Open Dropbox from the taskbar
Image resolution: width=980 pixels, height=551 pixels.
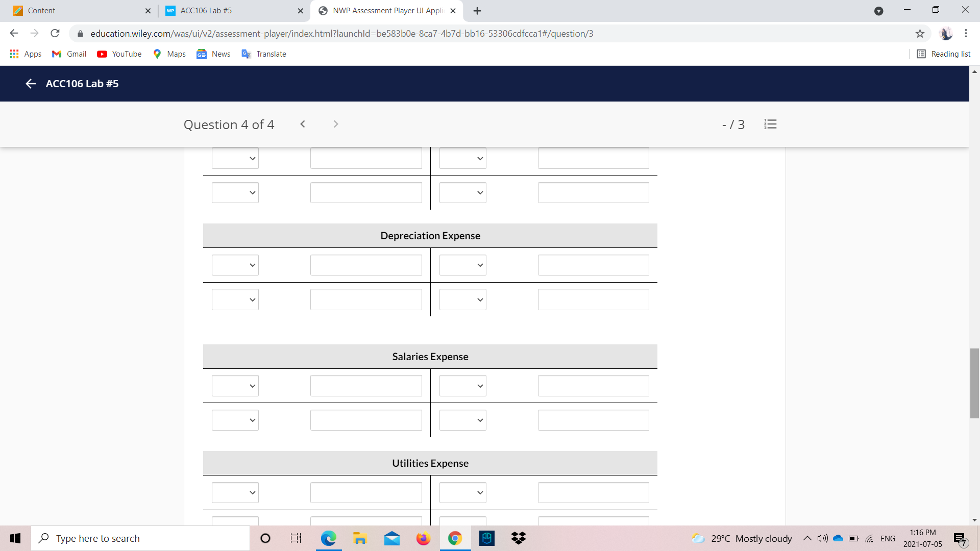point(518,538)
